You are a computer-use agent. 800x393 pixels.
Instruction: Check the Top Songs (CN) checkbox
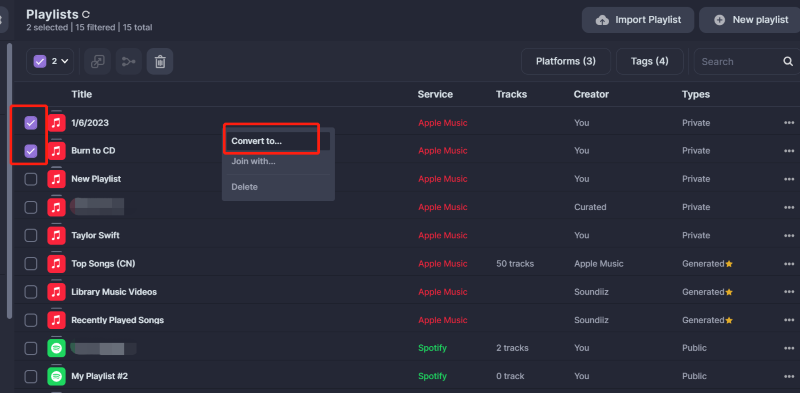(x=31, y=264)
